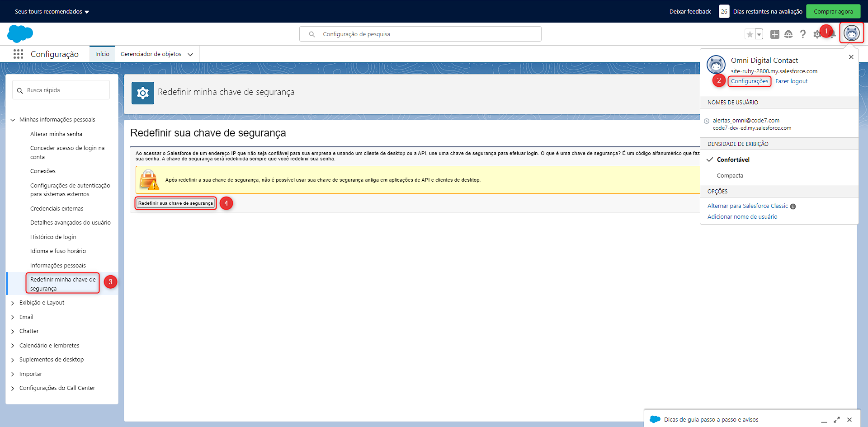
Task: Switch to the Início tab
Action: click(x=102, y=54)
